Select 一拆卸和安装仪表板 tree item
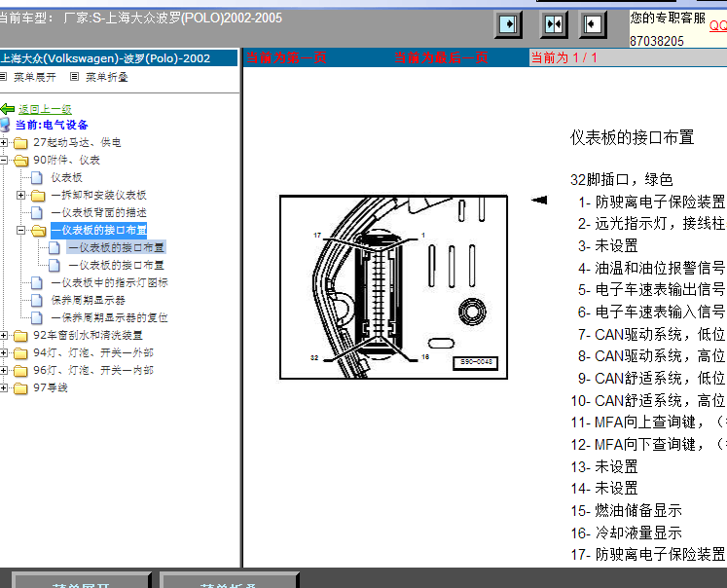 tap(98, 196)
